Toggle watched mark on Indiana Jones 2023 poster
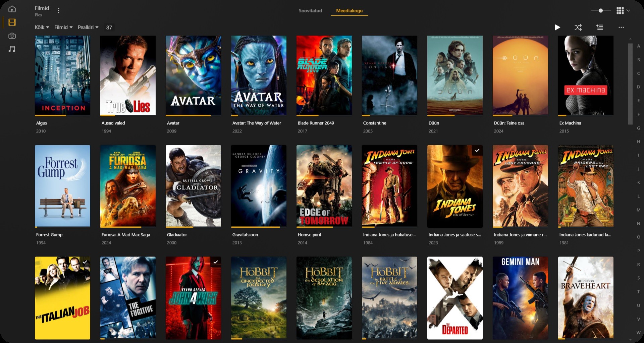The height and width of the screenshot is (343, 644). [x=477, y=150]
